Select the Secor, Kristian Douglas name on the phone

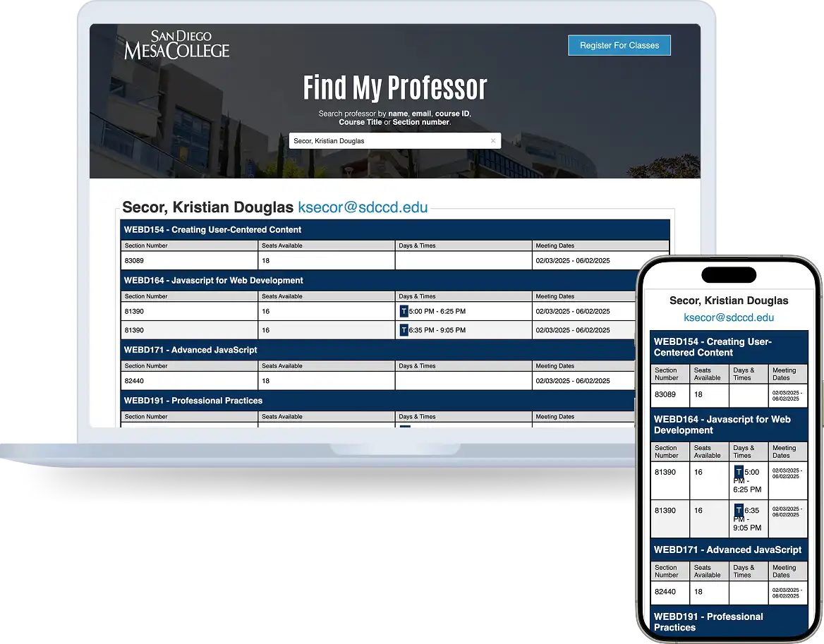pyautogui.click(x=728, y=300)
